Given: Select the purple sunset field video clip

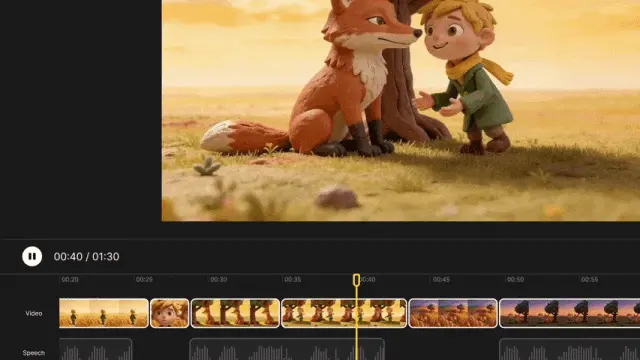Looking at the screenshot, I should (x=453, y=313).
